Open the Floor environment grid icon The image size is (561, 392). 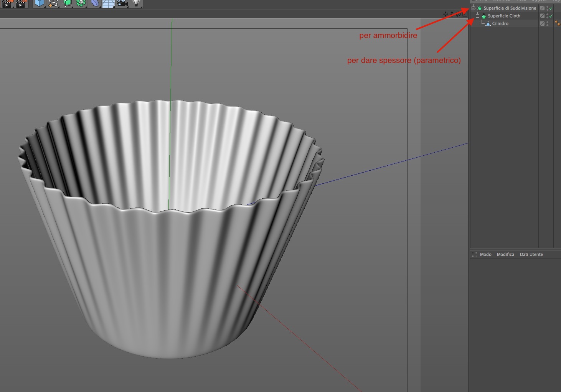coord(108,3)
